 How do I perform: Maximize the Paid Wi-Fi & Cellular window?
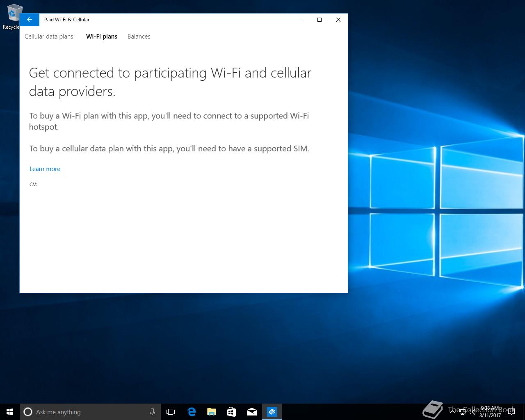coord(320,20)
